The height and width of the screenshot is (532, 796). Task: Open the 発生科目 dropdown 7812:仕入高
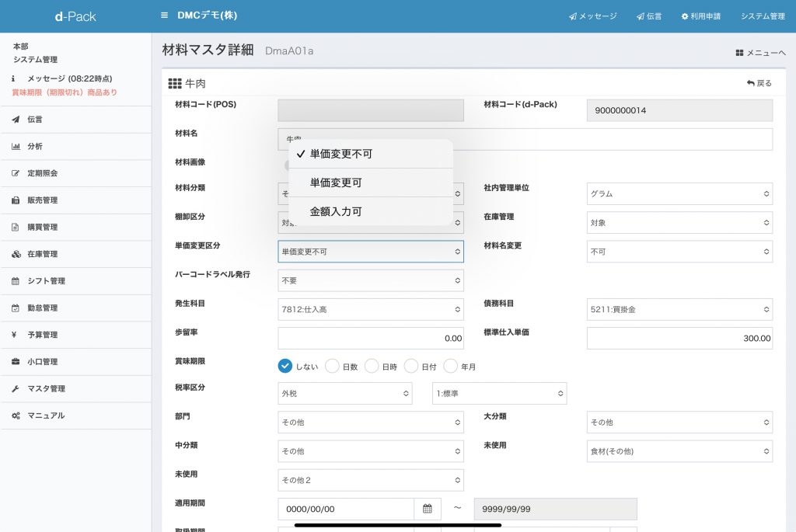[371, 309]
